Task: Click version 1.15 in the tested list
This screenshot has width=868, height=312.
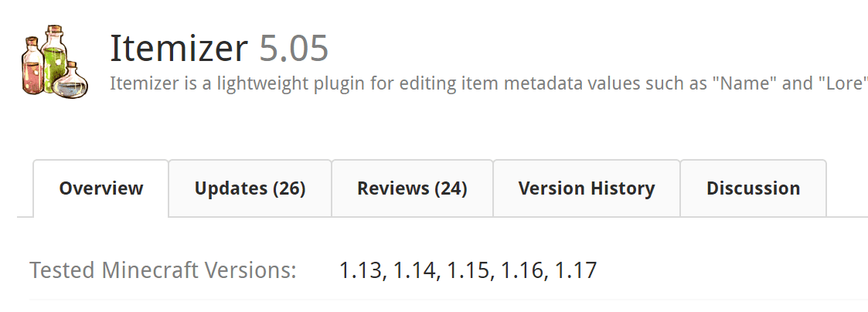Action: pyautogui.click(x=468, y=271)
